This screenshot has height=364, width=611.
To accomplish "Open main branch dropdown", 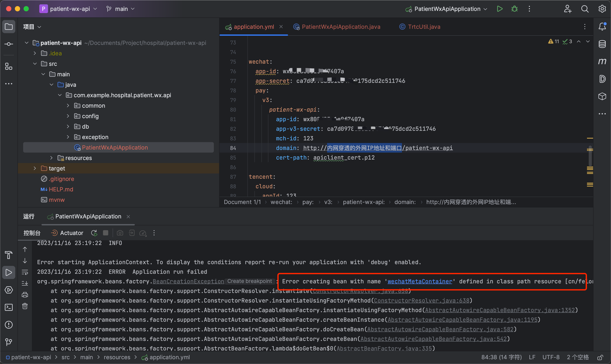I will (121, 9).
